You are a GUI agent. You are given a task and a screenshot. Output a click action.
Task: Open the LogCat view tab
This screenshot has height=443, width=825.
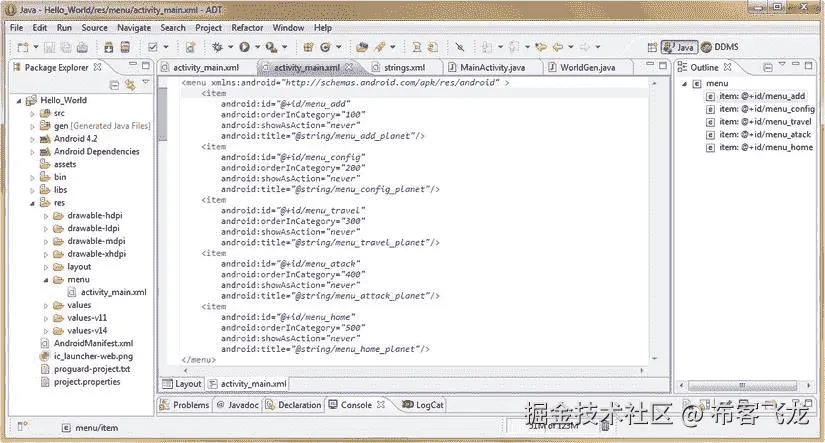tap(424, 405)
